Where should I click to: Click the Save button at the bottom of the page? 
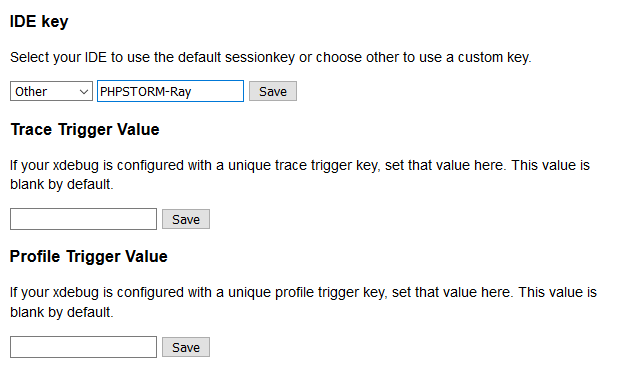tap(186, 347)
